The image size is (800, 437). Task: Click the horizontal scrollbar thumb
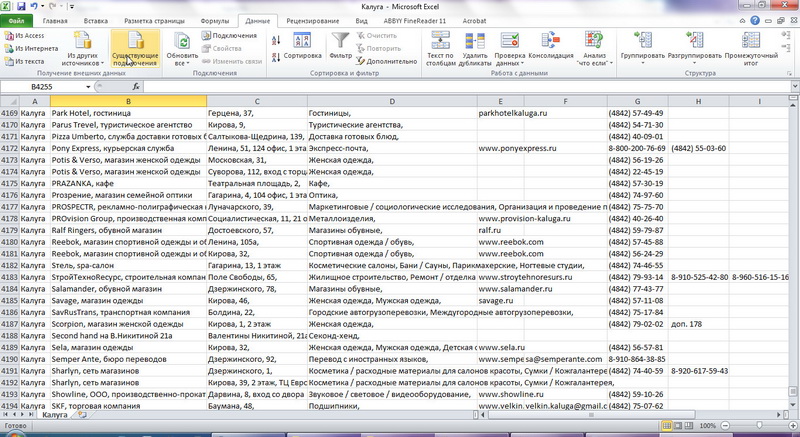pyautogui.click(x=592, y=415)
